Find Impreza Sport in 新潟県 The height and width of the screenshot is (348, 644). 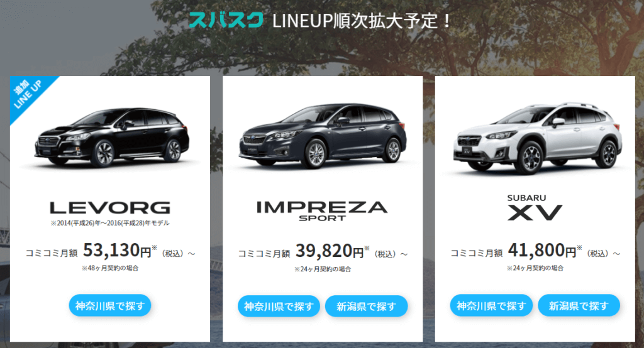[367, 306]
